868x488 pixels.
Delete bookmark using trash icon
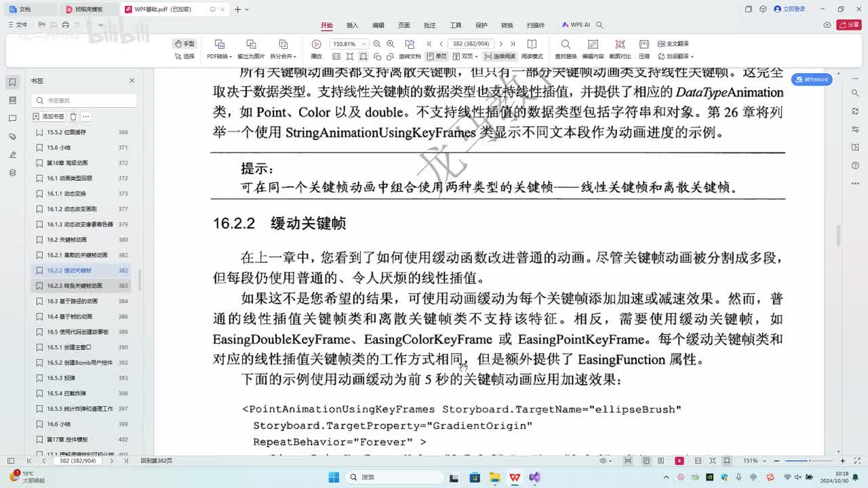73,117
